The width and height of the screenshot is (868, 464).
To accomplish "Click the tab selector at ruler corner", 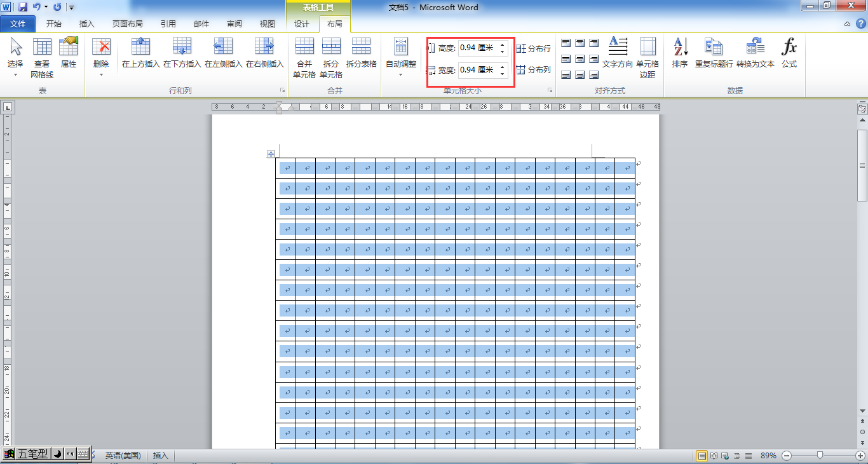I will click(x=8, y=107).
